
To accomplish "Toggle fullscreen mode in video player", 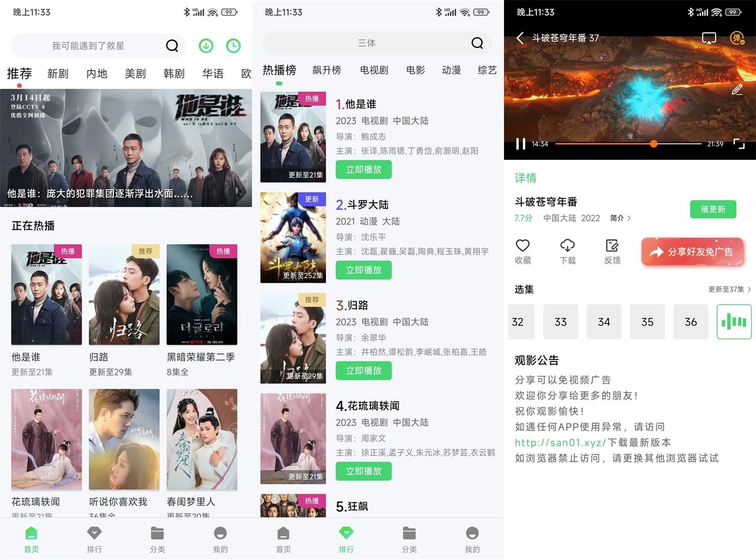I will 739,144.
